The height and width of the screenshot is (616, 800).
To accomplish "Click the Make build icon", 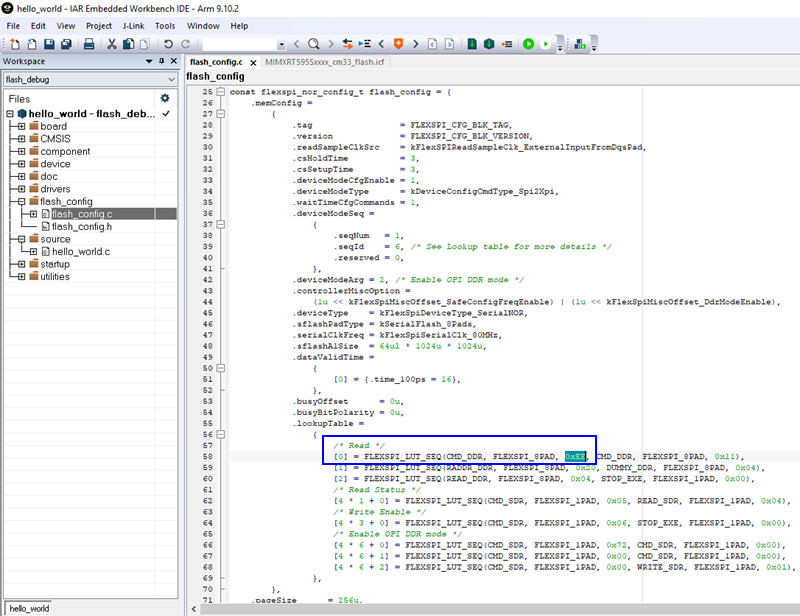I will click(489, 44).
